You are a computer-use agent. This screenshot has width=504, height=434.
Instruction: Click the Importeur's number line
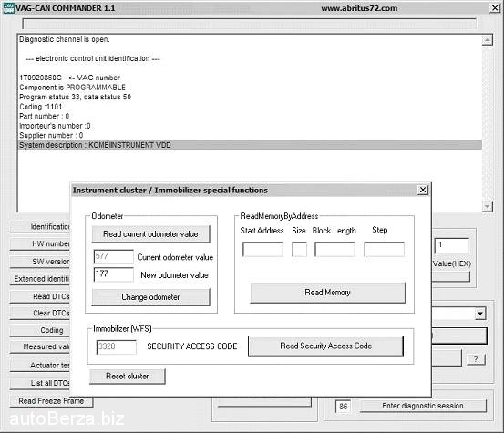point(55,126)
